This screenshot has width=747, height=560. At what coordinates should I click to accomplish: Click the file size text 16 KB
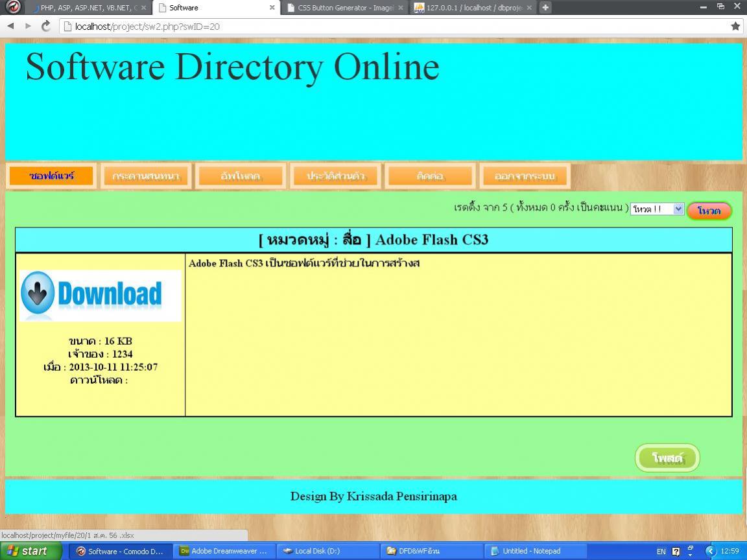118,341
